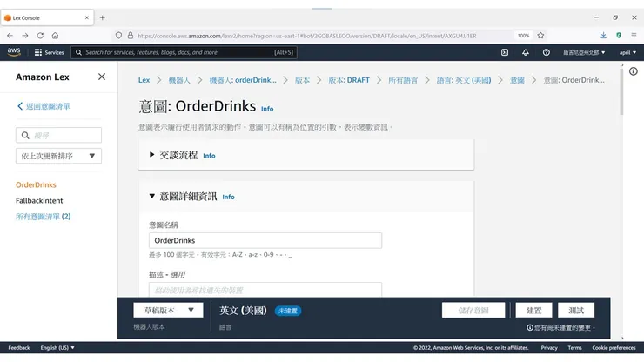Viewport: 644px width, 362px height.
Task: Click the 版本: DRAFT breadcrumb
Action: [x=349, y=80]
